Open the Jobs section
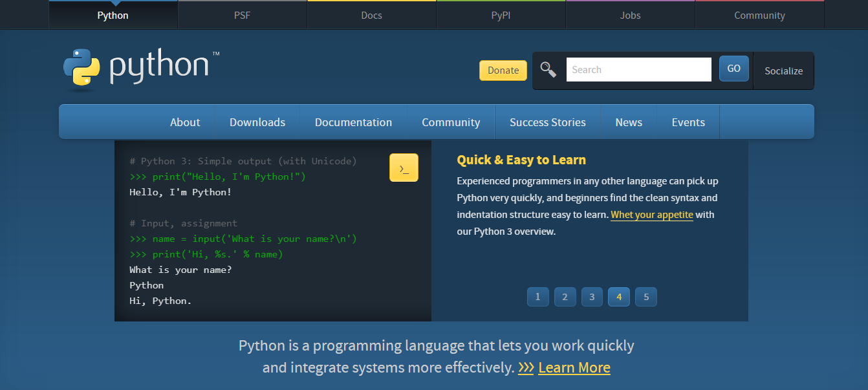The width and height of the screenshot is (868, 390). pos(630,15)
